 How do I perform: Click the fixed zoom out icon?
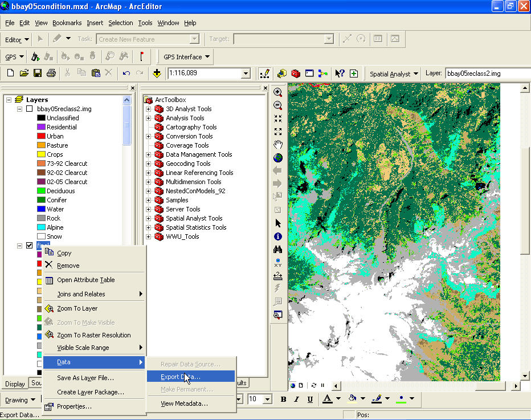[x=277, y=132]
